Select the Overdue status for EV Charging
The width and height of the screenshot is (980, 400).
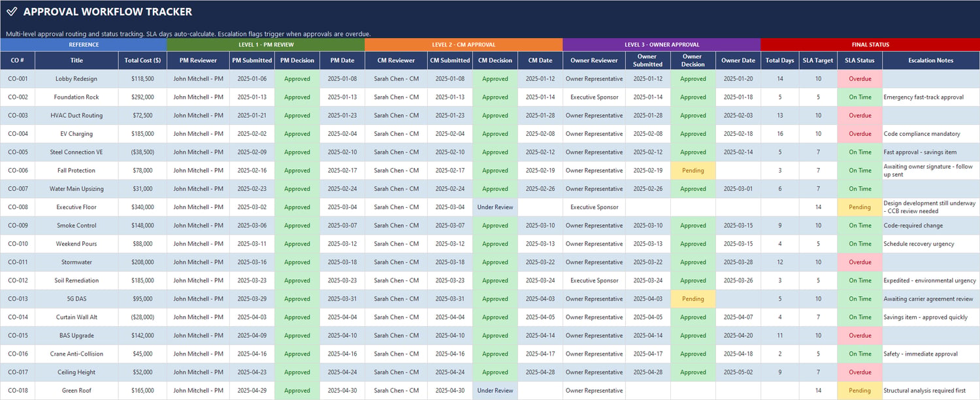click(860, 133)
